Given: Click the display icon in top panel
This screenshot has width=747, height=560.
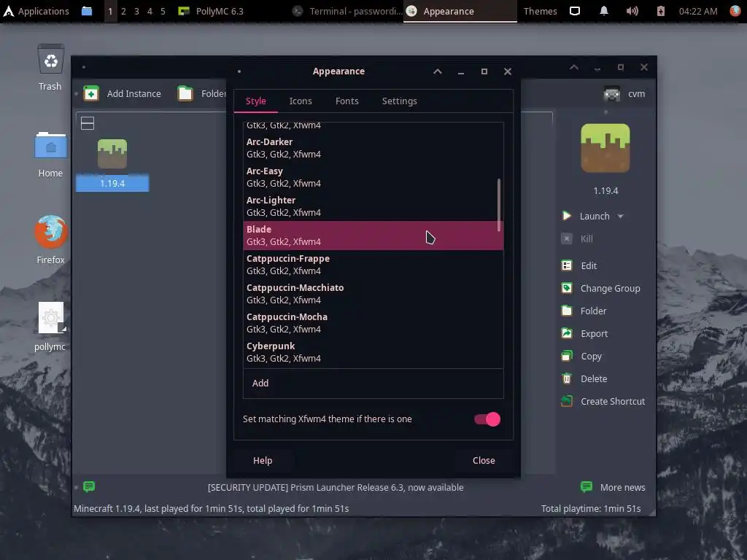Looking at the screenshot, I should pos(575,11).
